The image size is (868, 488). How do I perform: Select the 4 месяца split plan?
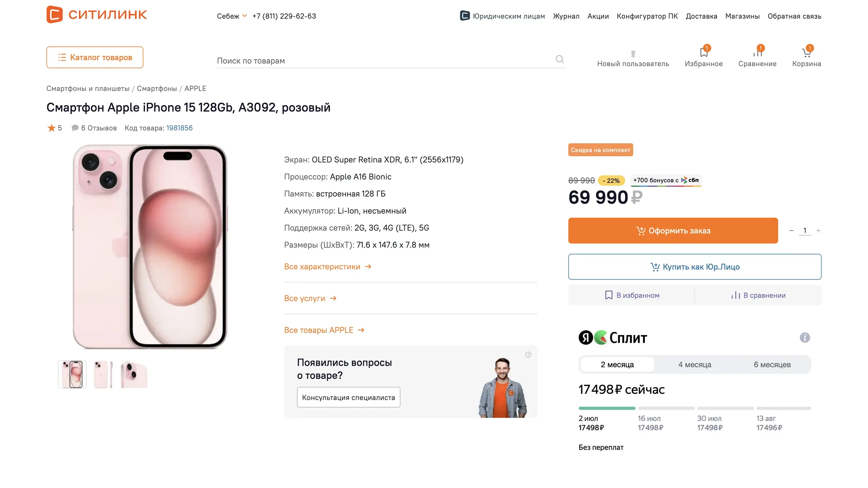[694, 364]
